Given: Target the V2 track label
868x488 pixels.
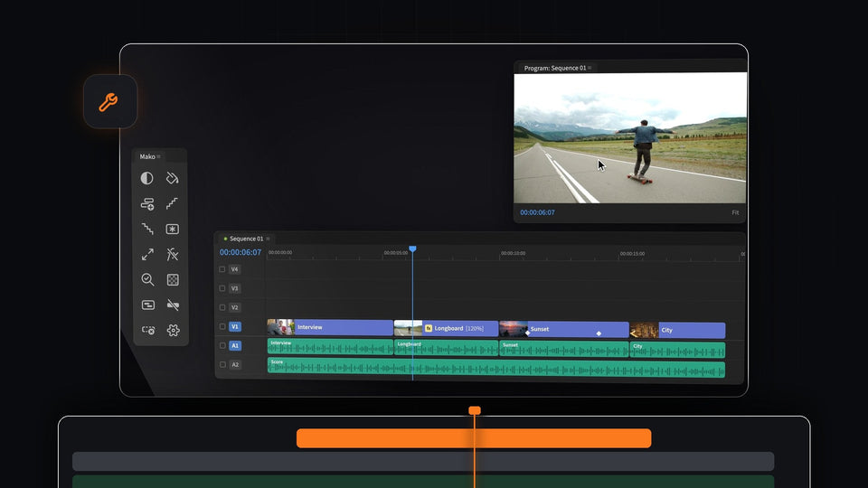Looking at the screenshot, I should (x=235, y=307).
